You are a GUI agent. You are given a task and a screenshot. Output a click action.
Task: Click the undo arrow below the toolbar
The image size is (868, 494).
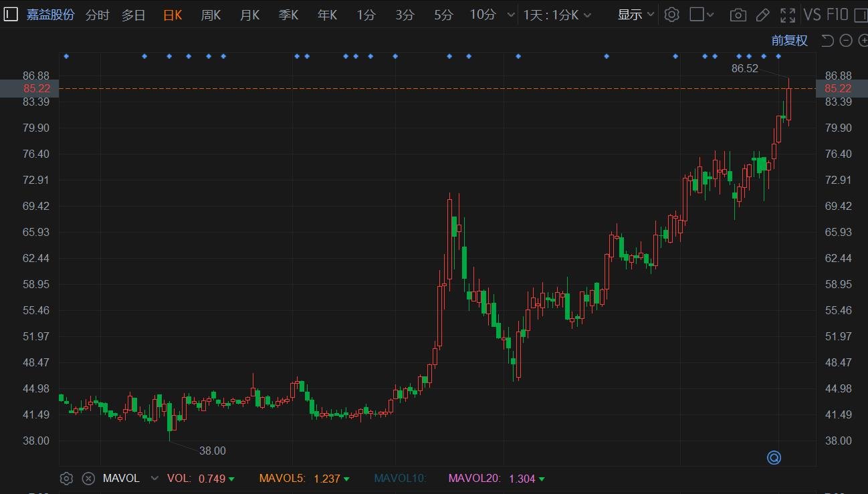tap(827, 41)
